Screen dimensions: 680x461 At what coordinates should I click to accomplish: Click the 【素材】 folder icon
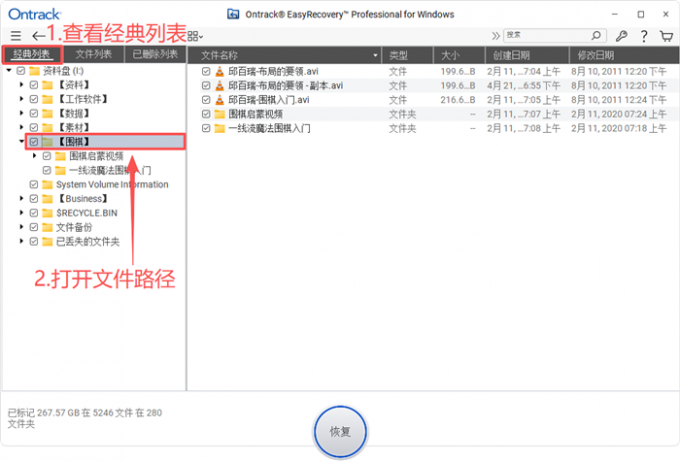47,128
